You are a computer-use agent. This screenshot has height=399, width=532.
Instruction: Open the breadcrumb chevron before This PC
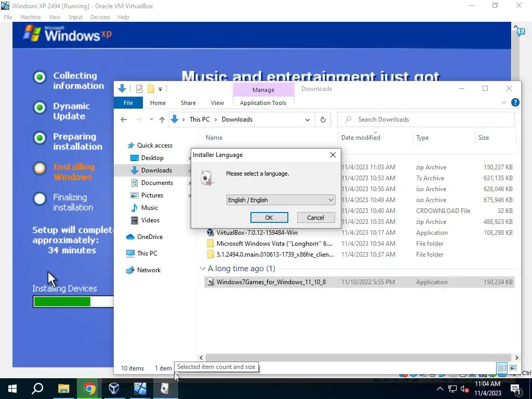[x=183, y=119]
